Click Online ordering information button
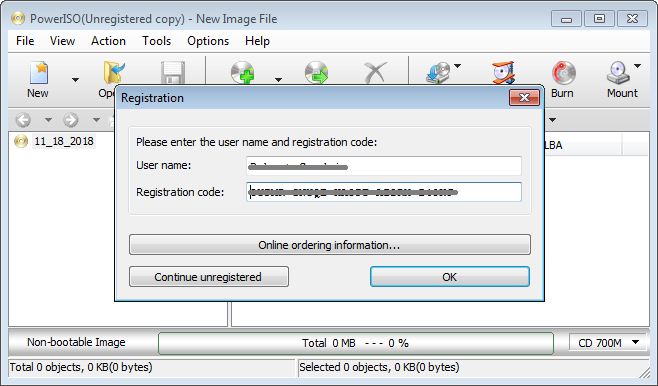This screenshot has width=658, height=386. pos(330,245)
